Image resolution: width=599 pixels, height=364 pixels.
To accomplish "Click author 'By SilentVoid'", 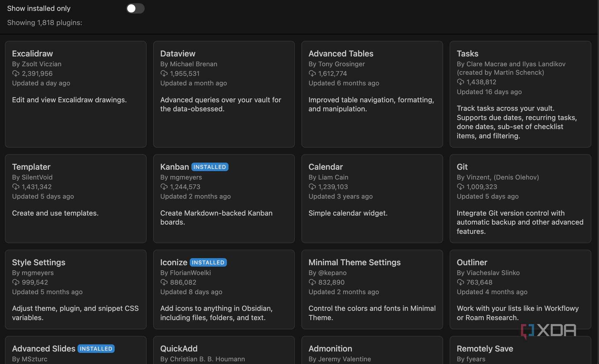I will (32, 177).
